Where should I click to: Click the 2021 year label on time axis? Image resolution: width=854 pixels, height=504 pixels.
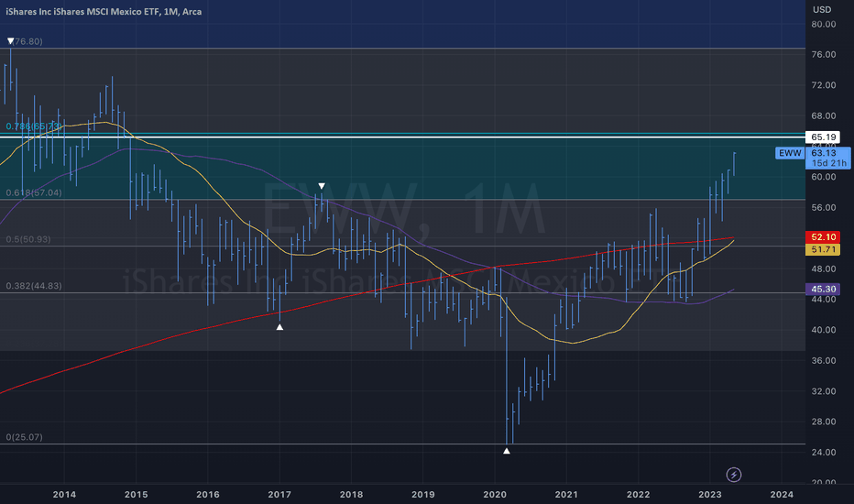(566, 494)
